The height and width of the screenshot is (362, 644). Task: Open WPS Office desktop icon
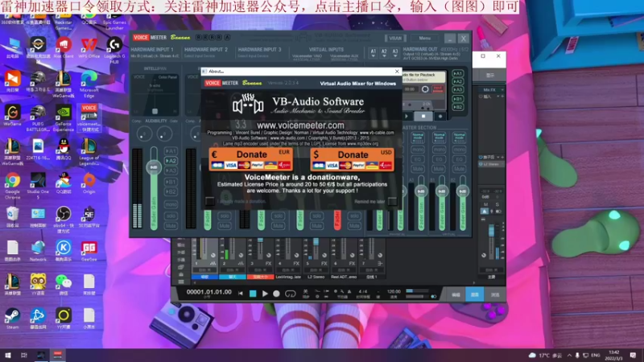[89, 47]
